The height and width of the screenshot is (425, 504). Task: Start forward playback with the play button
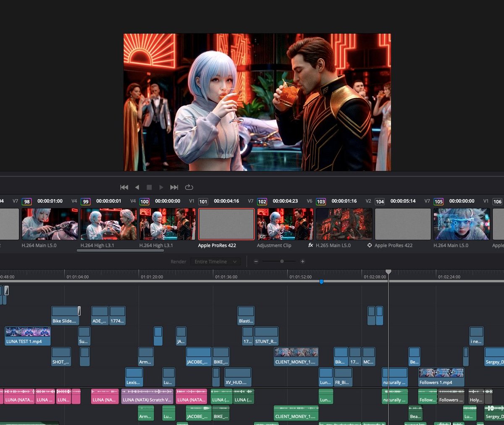(161, 187)
